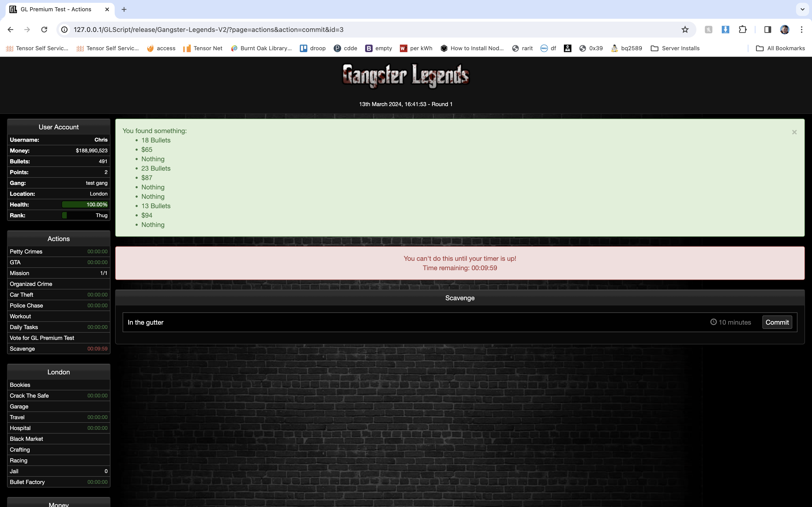Screen dimensions: 812x507
Task: Toggle the browser side panel icon
Action: point(767,30)
